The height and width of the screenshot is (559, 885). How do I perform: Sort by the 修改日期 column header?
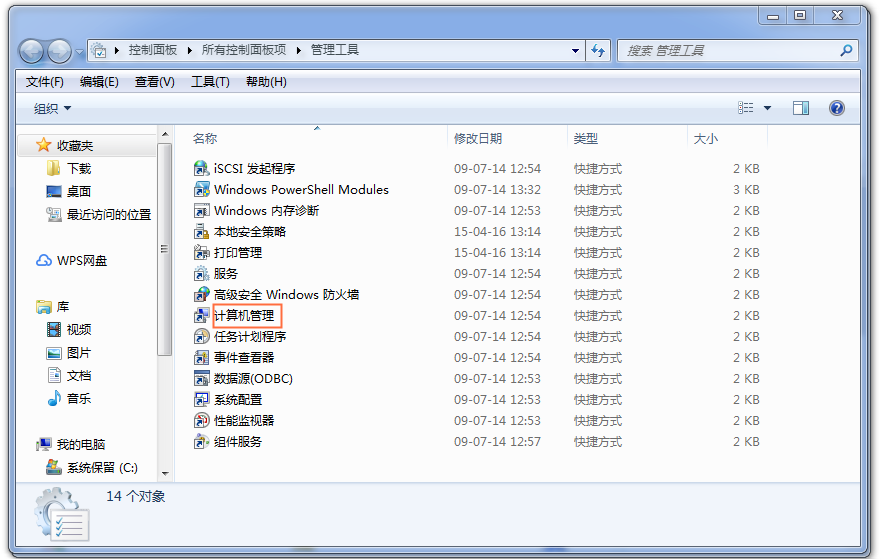478,138
